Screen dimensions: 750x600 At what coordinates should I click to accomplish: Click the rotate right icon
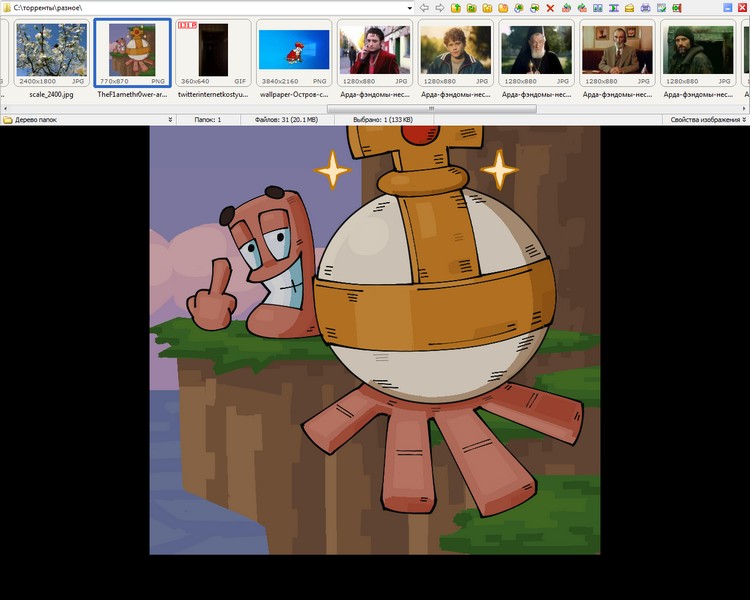pyautogui.click(x=582, y=8)
